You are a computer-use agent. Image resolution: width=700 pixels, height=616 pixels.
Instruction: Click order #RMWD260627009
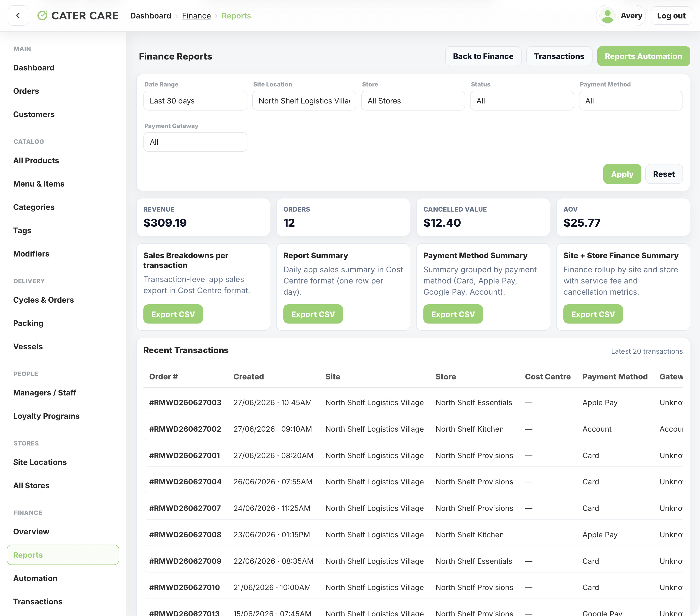(185, 561)
